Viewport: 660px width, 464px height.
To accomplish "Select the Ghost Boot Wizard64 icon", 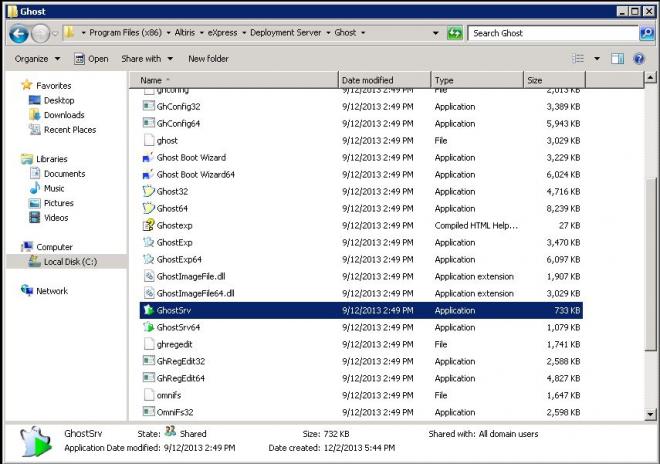I will click(x=148, y=174).
